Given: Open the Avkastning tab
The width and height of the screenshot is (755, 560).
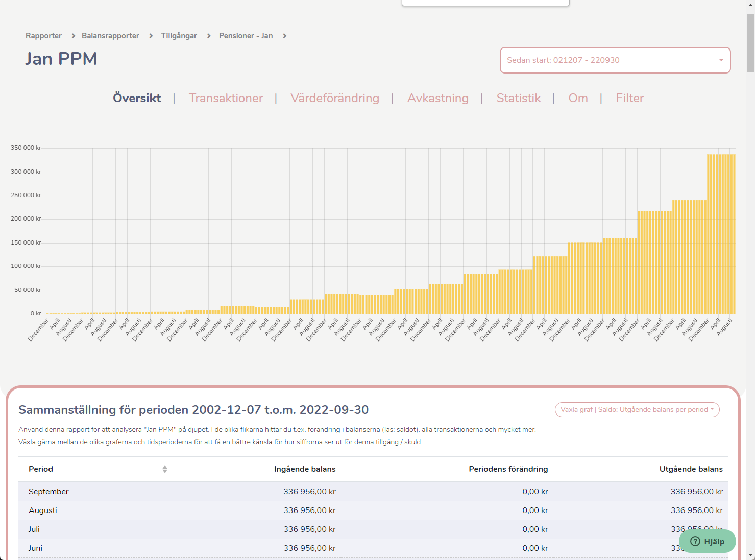Looking at the screenshot, I should click(x=438, y=98).
